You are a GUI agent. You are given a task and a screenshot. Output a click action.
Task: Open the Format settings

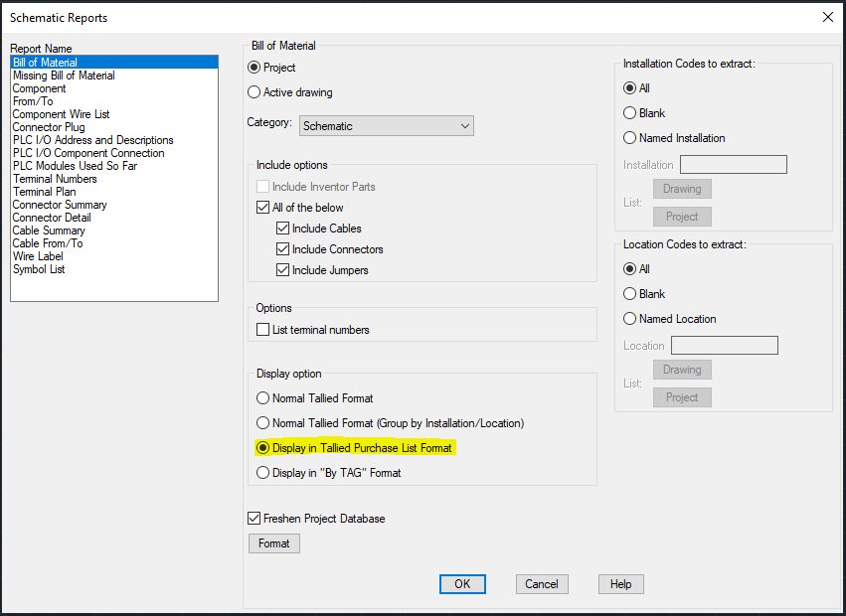coord(273,542)
